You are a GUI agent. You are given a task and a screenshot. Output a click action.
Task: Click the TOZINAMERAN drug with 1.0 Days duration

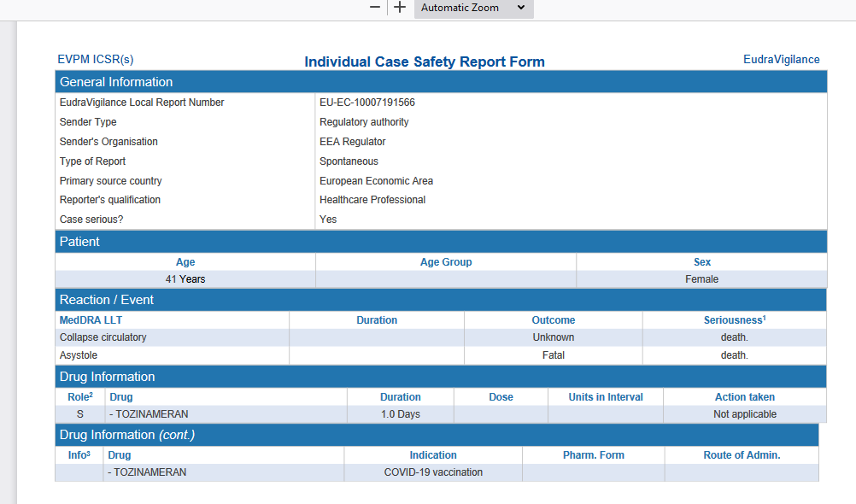point(149,414)
